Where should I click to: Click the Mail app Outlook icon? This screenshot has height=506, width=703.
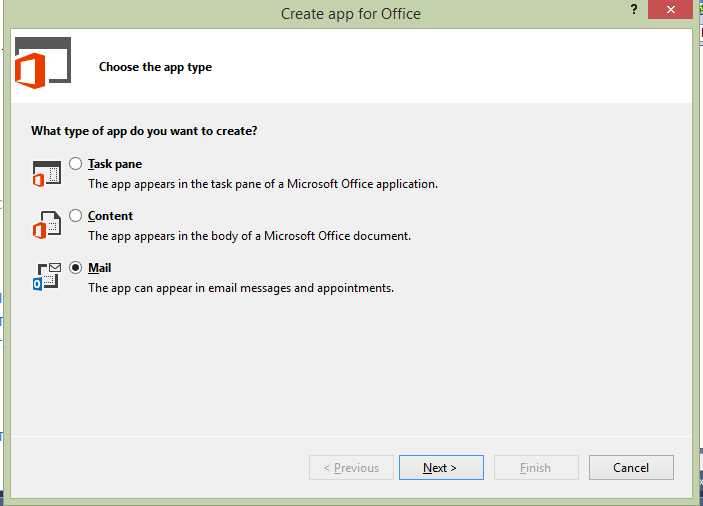(x=47, y=277)
